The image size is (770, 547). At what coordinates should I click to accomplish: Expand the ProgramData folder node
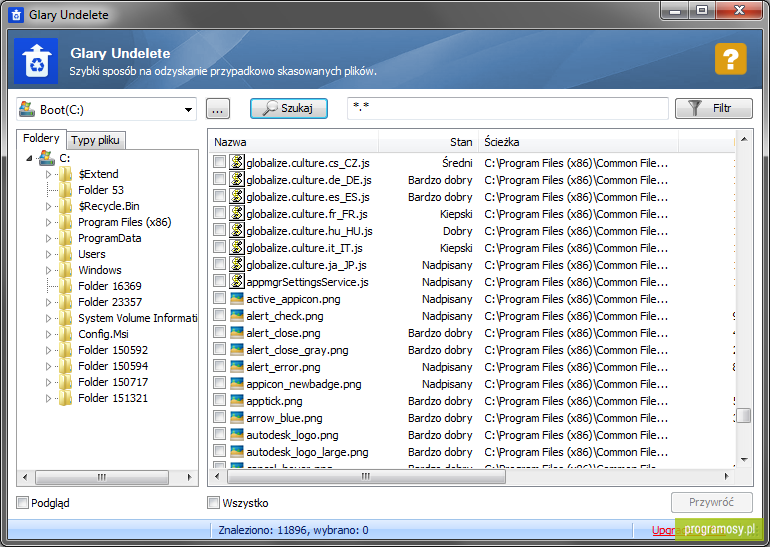pyautogui.click(x=48, y=238)
